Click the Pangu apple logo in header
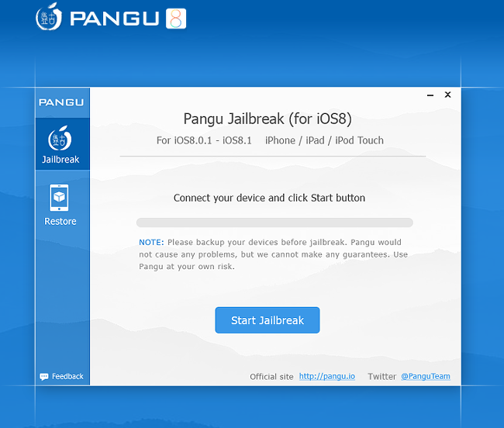The width and height of the screenshot is (504, 428). (x=49, y=17)
